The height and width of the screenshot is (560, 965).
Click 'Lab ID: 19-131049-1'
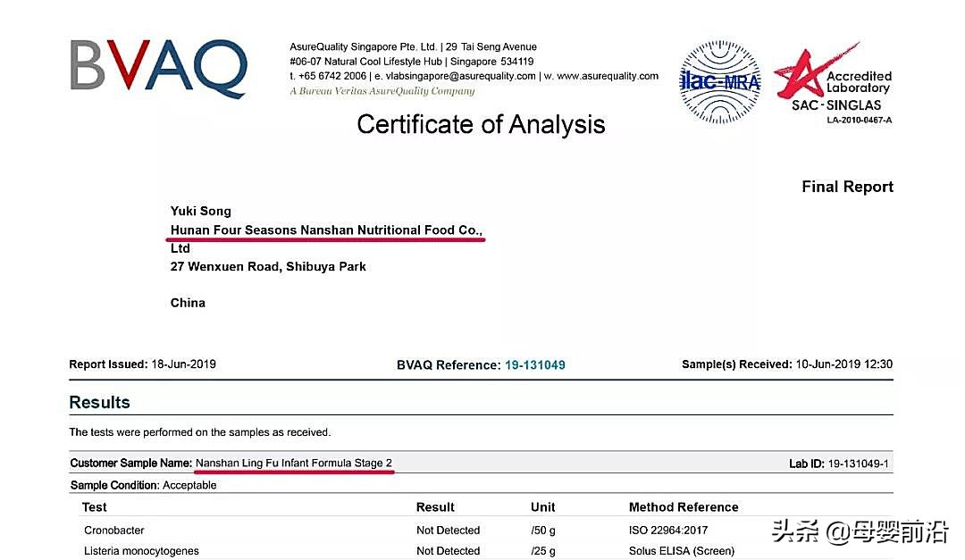point(838,464)
